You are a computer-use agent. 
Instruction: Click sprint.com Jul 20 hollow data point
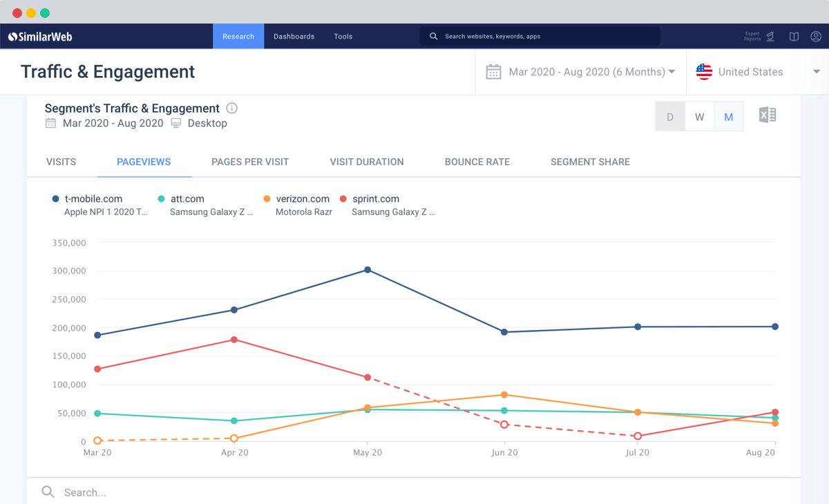638,436
